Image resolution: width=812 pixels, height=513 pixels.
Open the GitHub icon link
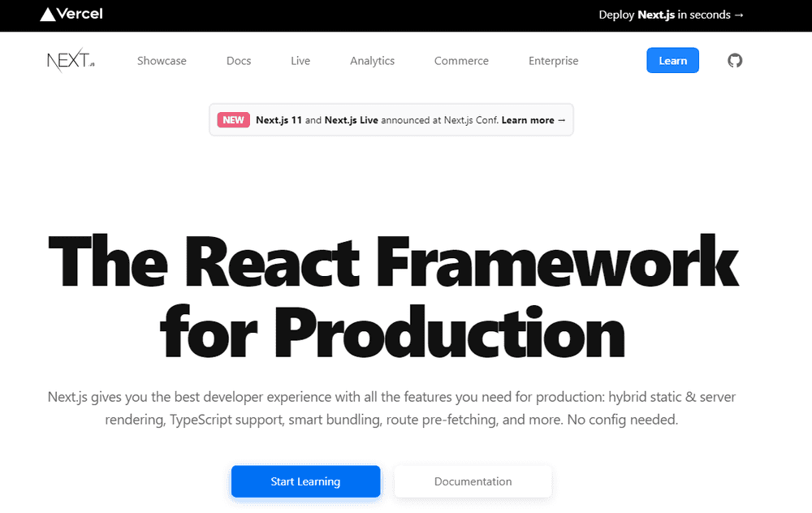coord(735,61)
